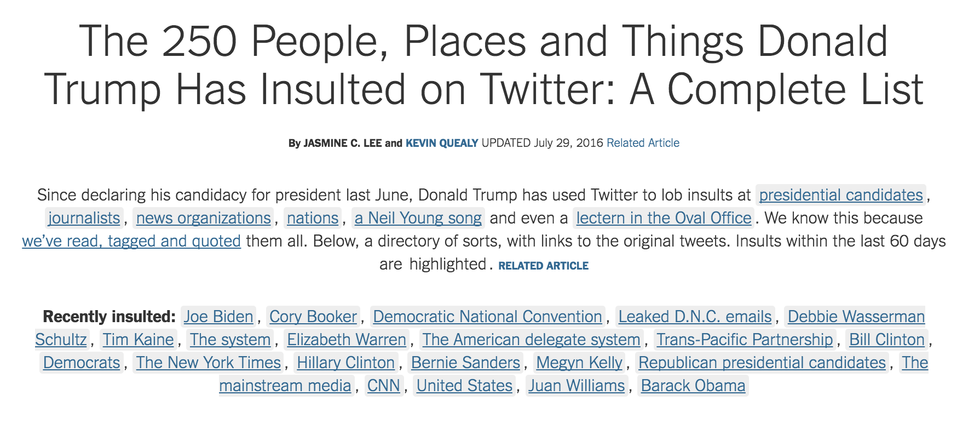
Task: Open the Barack Obama link
Action: 693,386
